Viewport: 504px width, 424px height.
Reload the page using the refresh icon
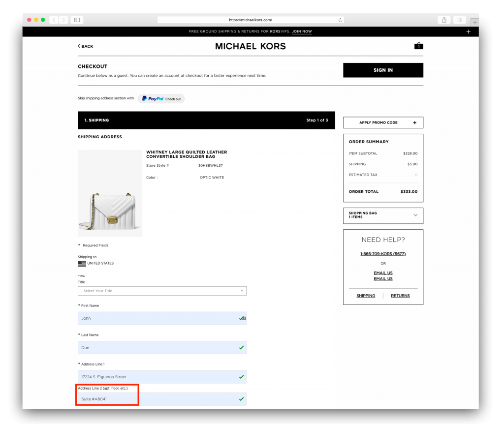click(x=340, y=20)
